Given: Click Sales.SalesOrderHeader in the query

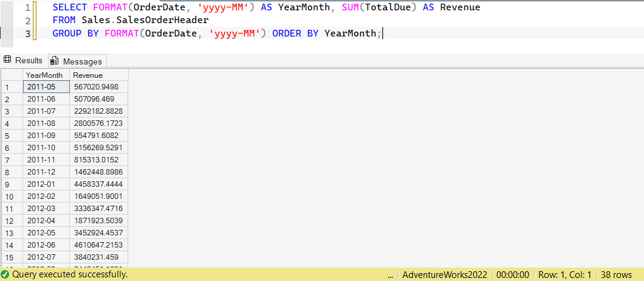Looking at the screenshot, I should coord(145,20).
